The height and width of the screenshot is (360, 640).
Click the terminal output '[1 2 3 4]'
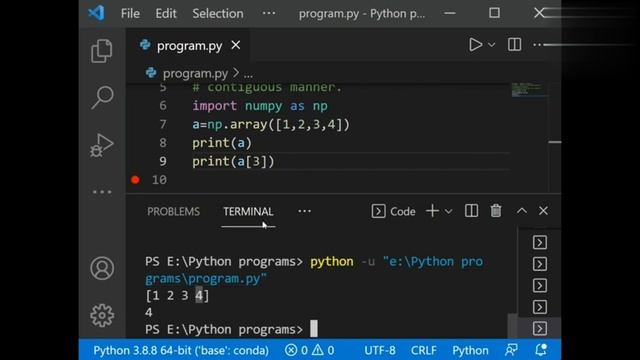177,295
